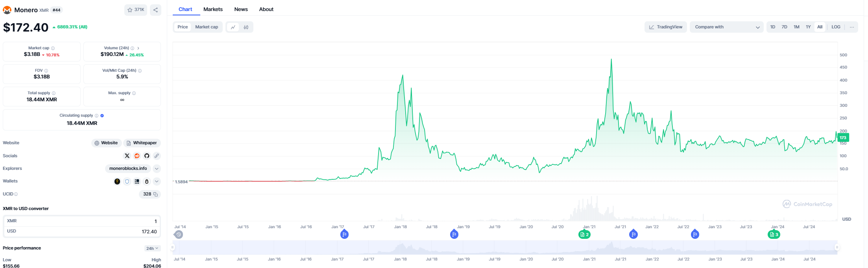Click the FDV info icon
The width and height of the screenshot is (868, 268).
click(46, 71)
